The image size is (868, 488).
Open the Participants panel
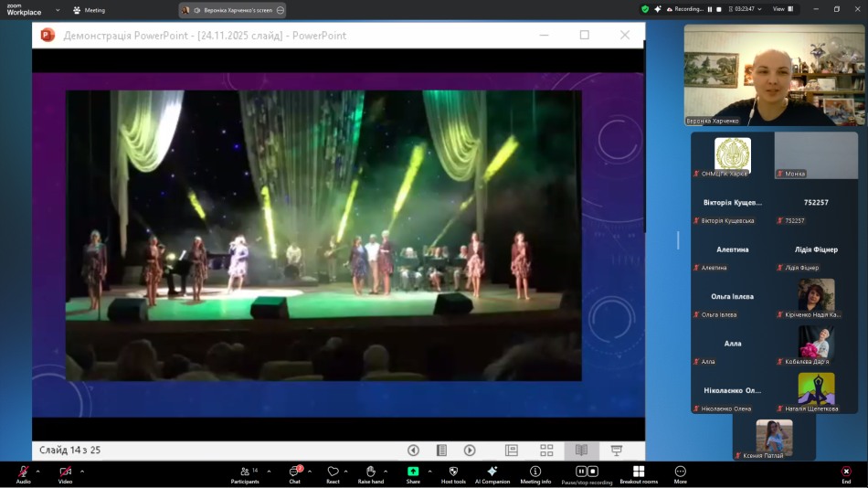[244, 473]
